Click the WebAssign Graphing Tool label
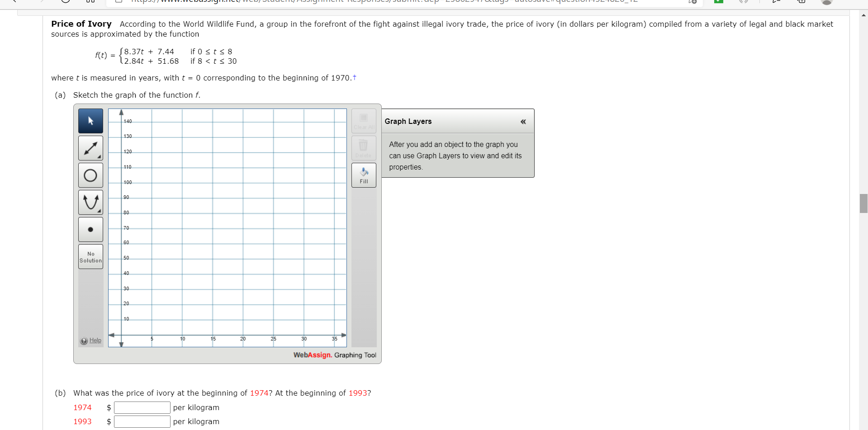This screenshot has width=868, height=430. (x=335, y=355)
